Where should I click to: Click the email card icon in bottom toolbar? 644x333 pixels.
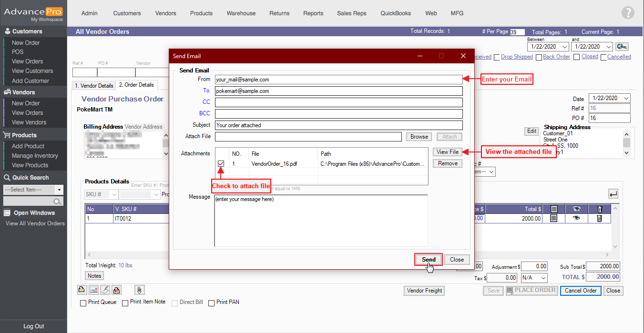[93, 290]
